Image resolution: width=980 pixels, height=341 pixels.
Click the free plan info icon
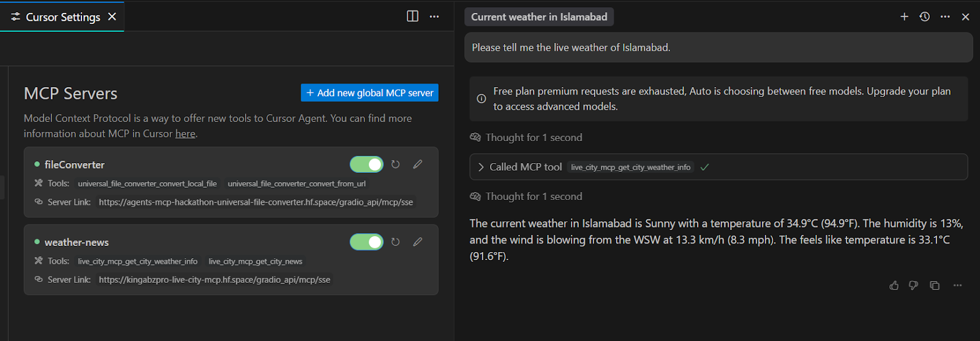pos(481,99)
